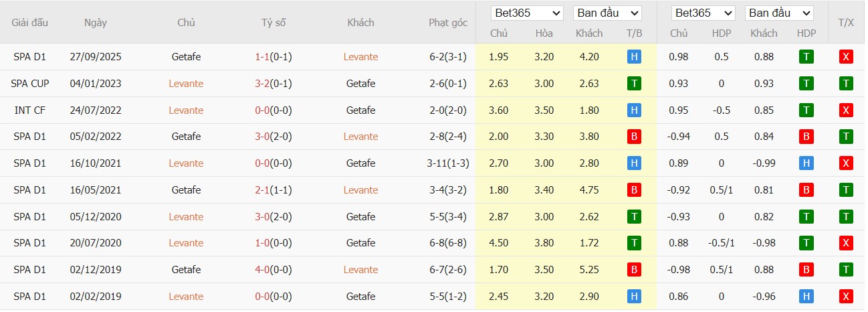Open Levante link in the 27/09/2025 row
Viewport: 868px width, 312px height.
pos(360,57)
